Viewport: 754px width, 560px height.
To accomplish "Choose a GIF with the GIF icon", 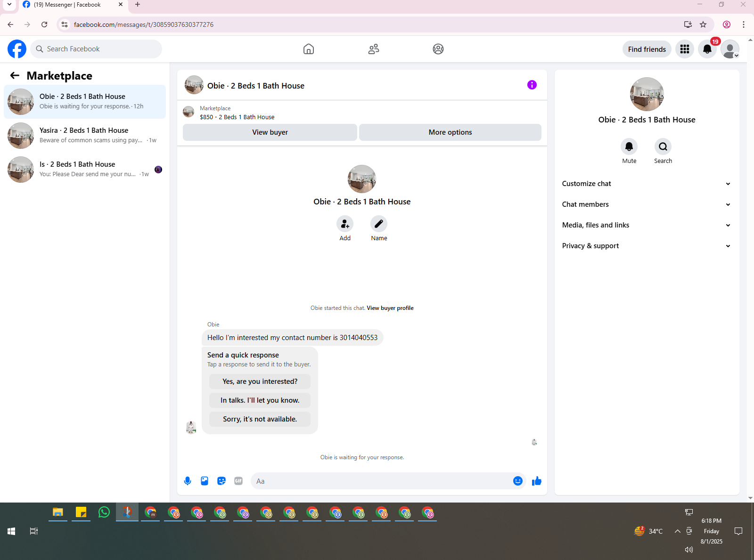I will (238, 481).
